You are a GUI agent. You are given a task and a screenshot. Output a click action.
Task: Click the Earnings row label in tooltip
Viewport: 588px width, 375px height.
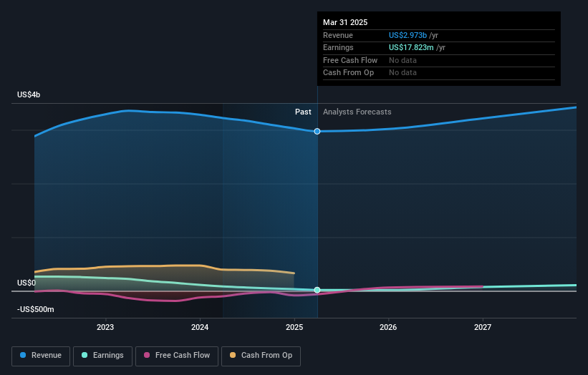click(x=338, y=47)
